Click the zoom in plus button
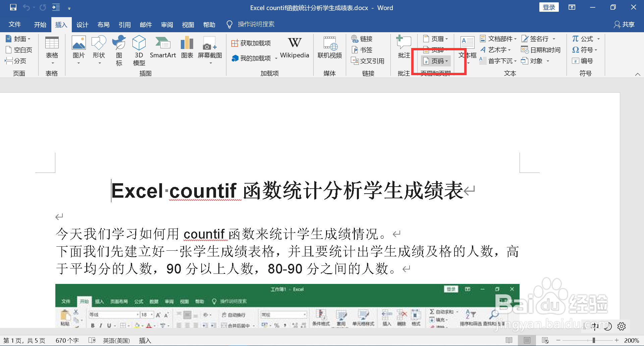 [x=616, y=340]
